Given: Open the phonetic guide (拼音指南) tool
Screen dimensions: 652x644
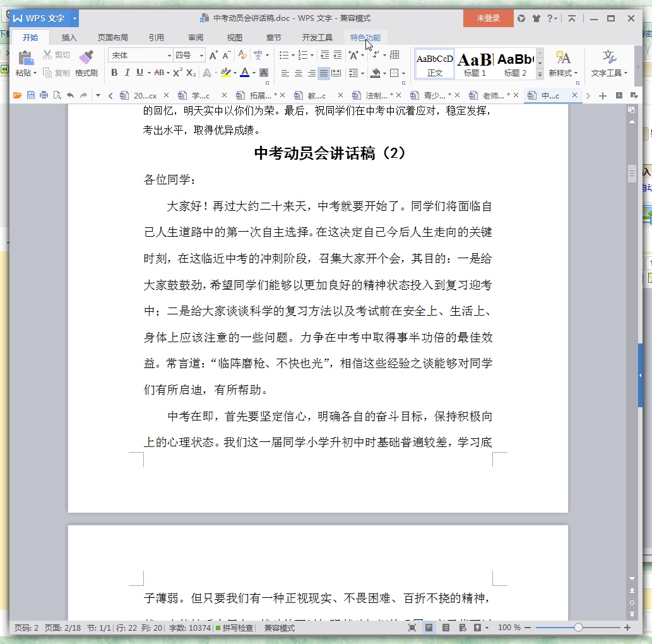Looking at the screenshot, I should 259,56.
